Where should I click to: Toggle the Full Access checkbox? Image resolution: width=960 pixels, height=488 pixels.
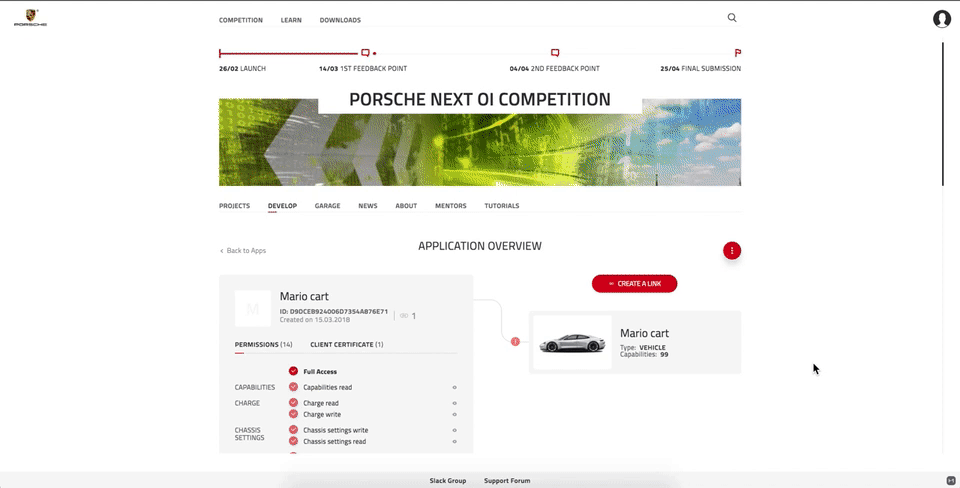[x=293, y=371]
